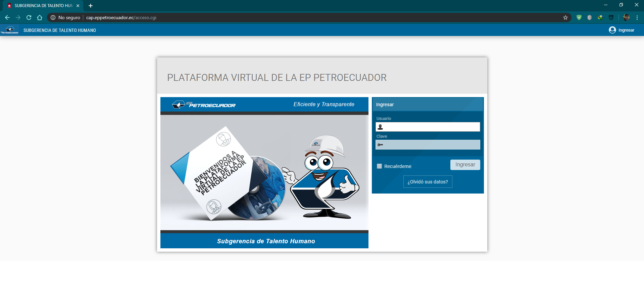644x294 pixels.
Task: Click the 'Clave' field label
Action: pyautogui.click(x=382, y=136)
